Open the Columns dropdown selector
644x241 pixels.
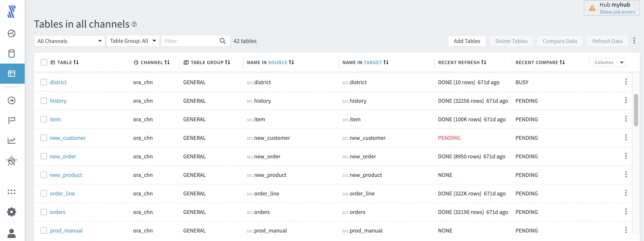coord(609,62)
